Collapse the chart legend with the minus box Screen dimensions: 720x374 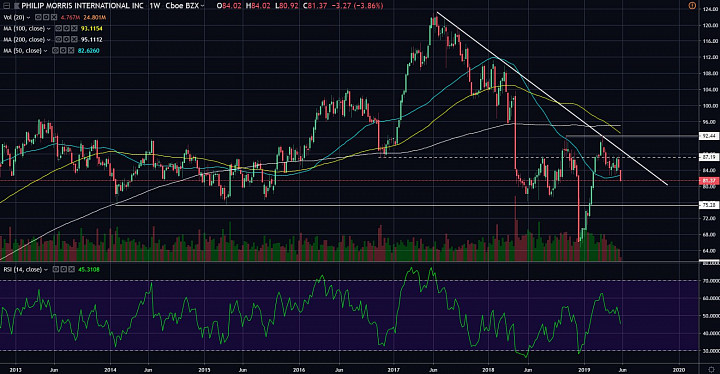(x=6, y=6)
